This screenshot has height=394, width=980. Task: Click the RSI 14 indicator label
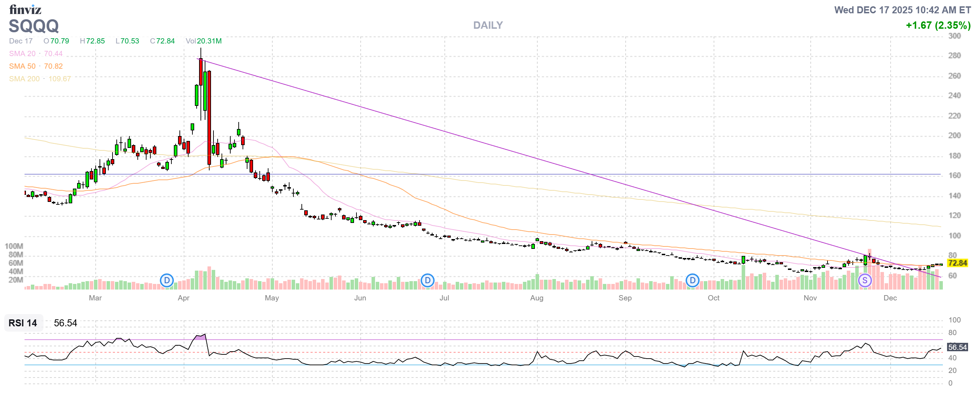23,323
